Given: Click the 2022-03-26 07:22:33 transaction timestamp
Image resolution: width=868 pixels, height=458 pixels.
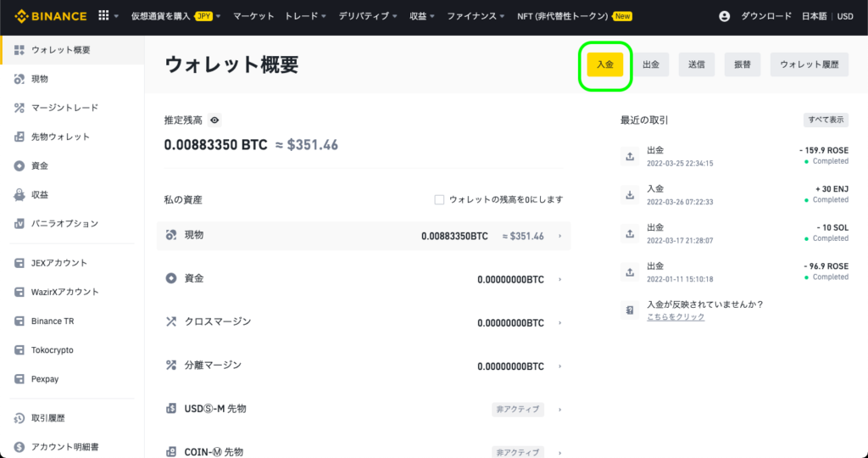Looking at the screenshot, I should point(680,202).
